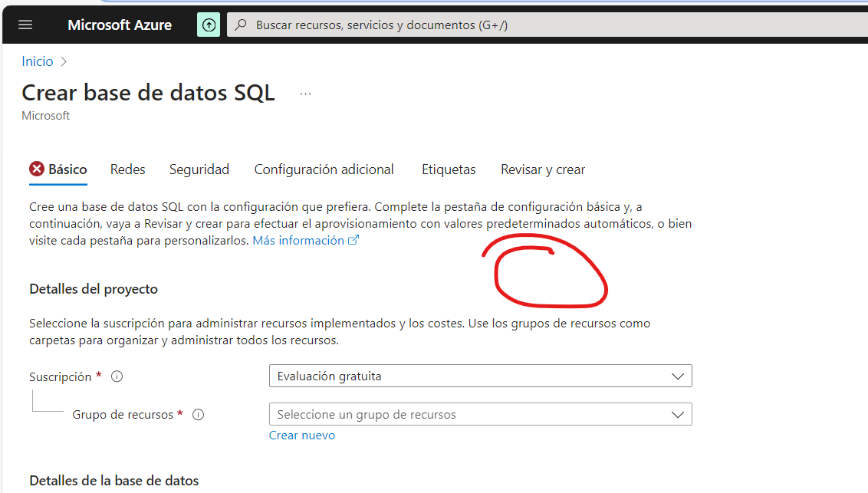Click the green upgrade arrow icon
868x493 pixels.
(209, 25)
